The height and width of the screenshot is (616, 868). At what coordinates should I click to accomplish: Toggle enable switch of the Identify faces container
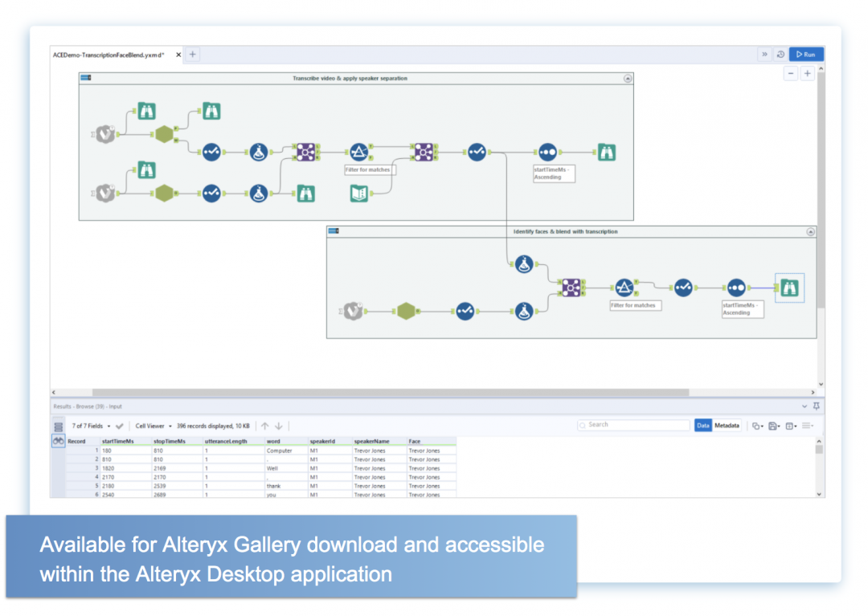click(334, 231)
